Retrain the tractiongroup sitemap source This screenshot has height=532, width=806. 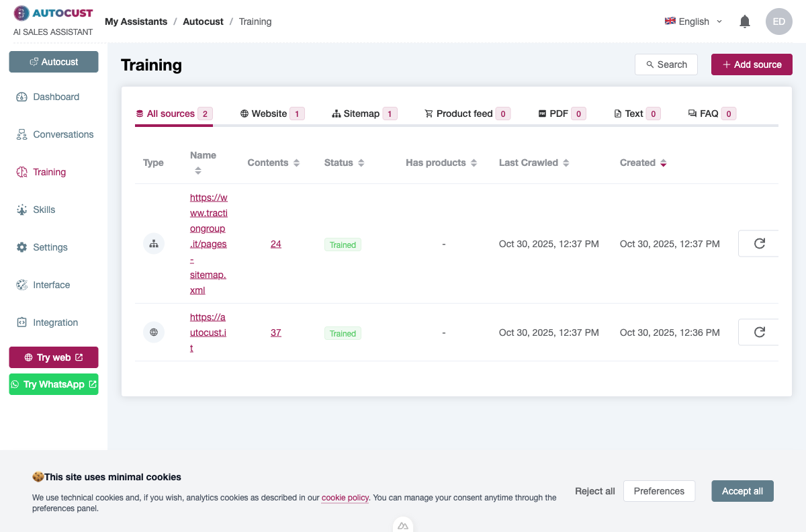[x=760, y=243]
